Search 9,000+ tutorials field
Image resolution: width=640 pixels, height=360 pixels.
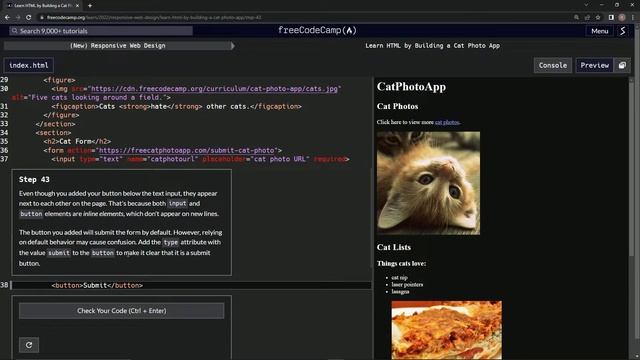pyautogui.click(x=101, y=31)
